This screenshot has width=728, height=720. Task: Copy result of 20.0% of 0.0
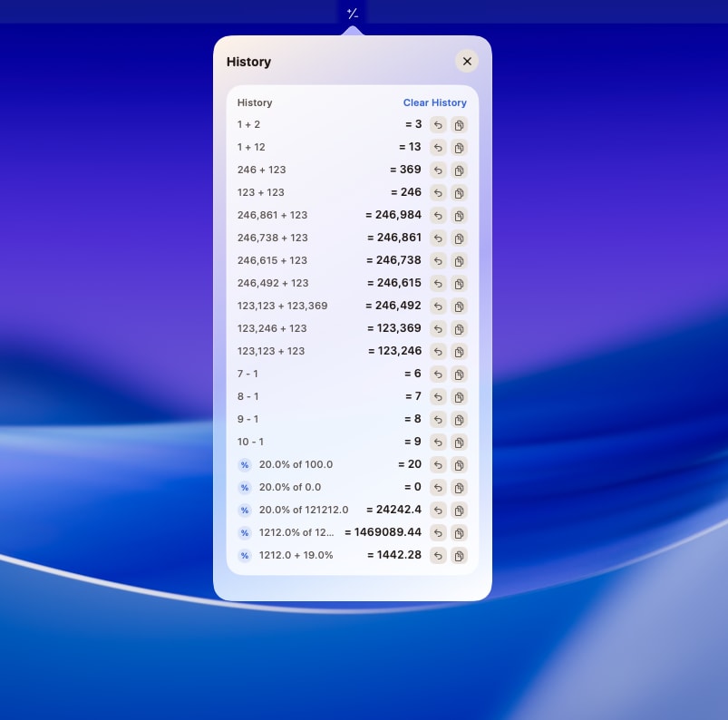459,487
